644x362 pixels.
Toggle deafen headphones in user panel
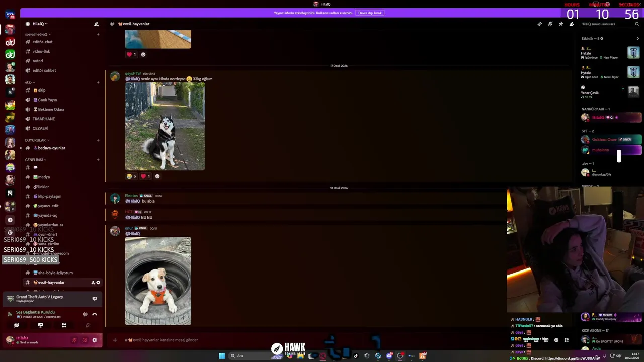(85, 340)
